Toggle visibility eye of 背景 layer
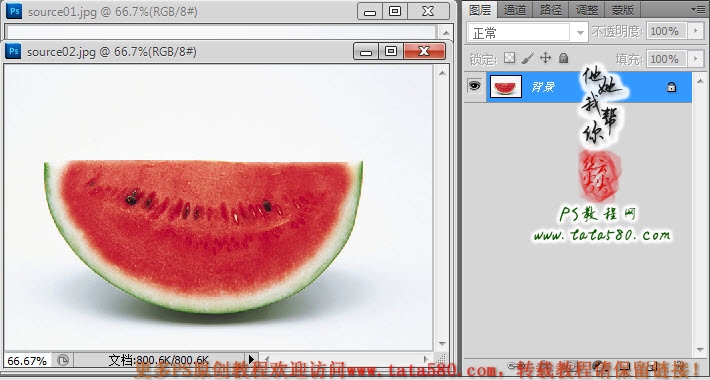The height and width of the screenshot is (380, 710). [x=474, y=86]
